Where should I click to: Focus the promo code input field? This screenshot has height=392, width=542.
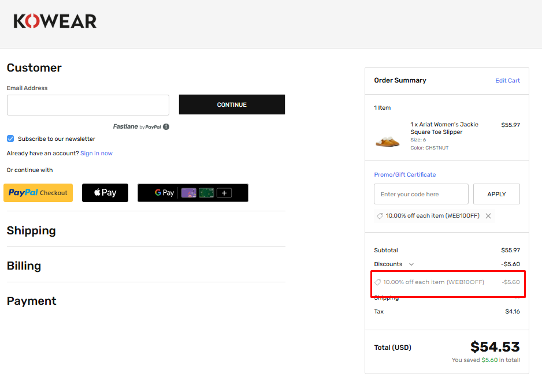(421, 194)
